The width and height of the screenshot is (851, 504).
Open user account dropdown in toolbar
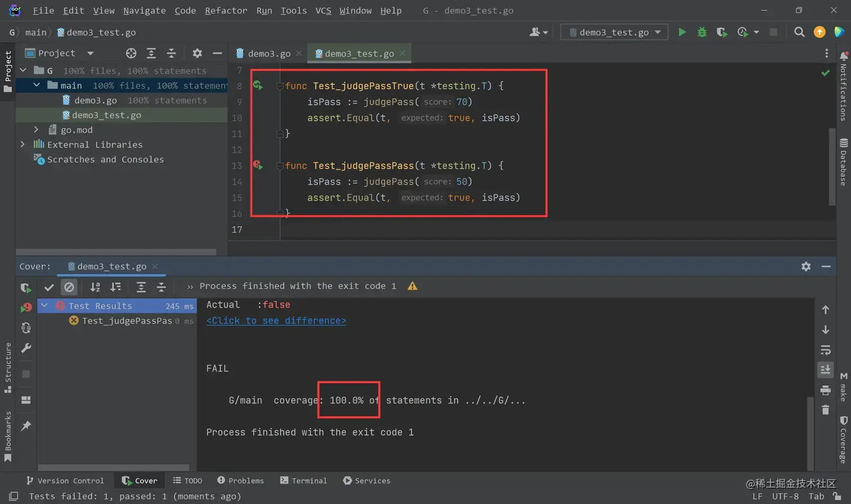[x=538, y=32]
